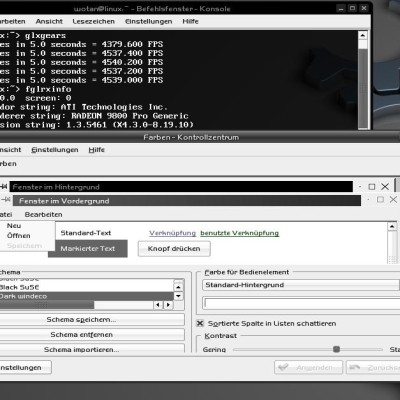
Task: Click close icon on Hintergrund preview
Action: (x=385, y=187)
